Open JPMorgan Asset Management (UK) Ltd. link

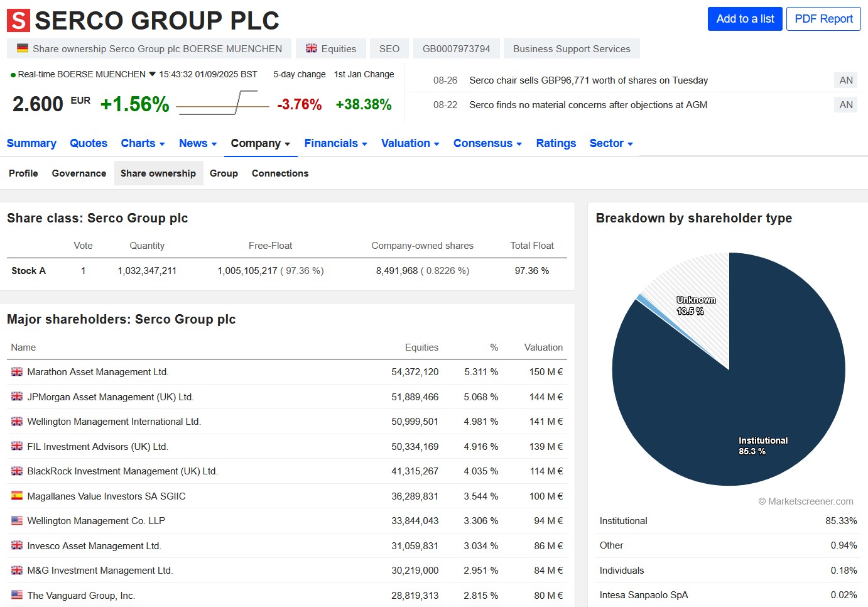pyautogui.click(x=111, y=397)
